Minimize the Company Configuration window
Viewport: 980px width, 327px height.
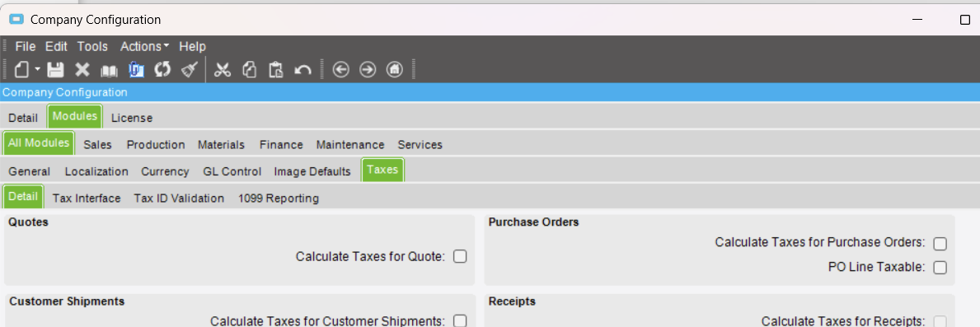(x=917, y=19)
